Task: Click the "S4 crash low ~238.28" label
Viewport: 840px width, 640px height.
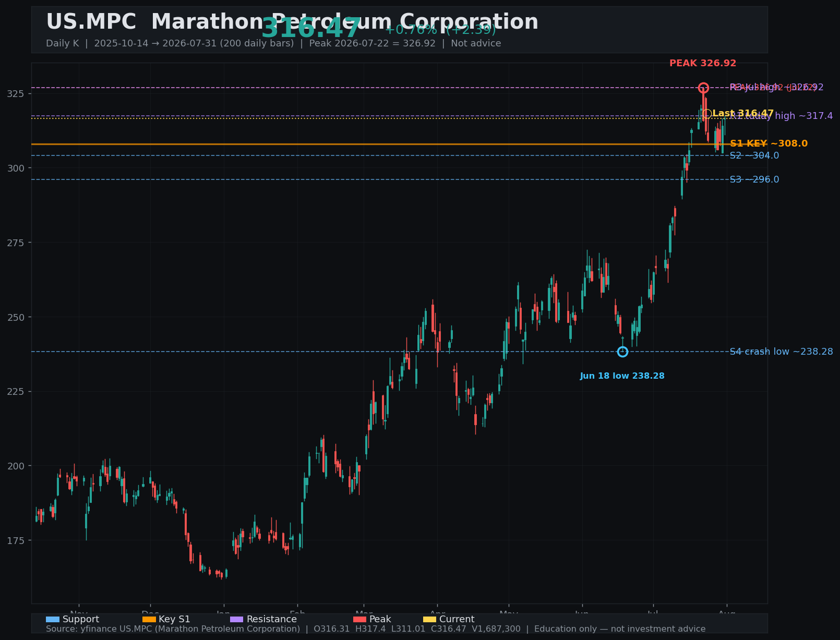Action: click(781, 352)
